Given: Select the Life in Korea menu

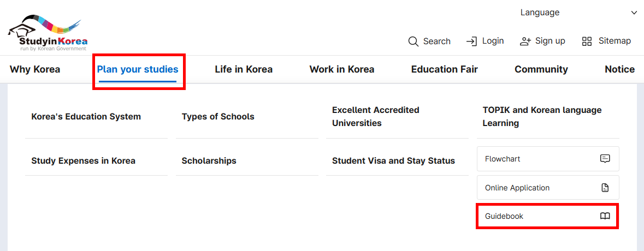Looking at the screenshot, I should coord(244,69).
